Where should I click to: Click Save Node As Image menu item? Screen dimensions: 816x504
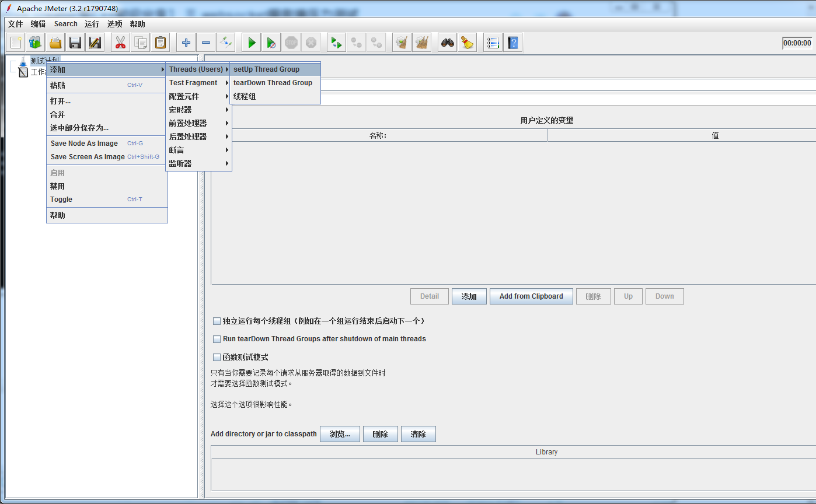click(x=107, y=143)
